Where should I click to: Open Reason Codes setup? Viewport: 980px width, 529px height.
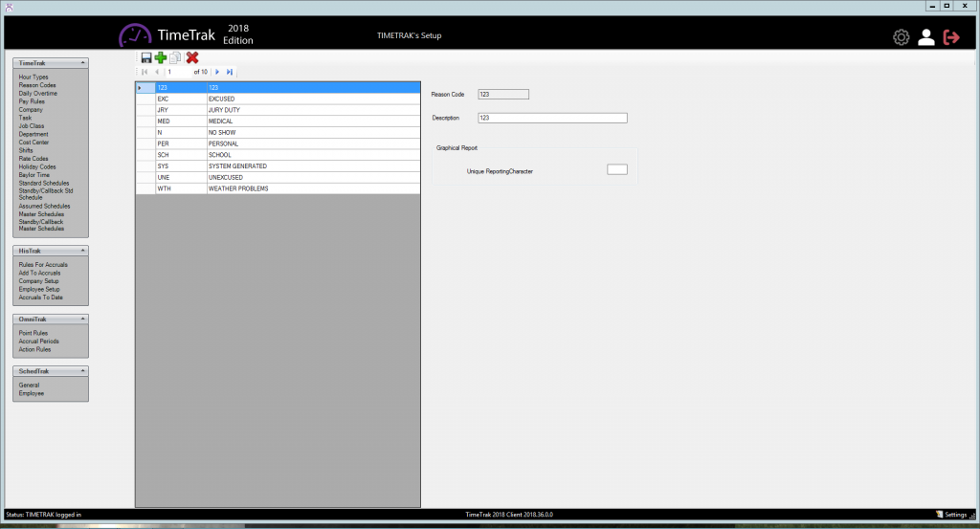pos(37,85)
